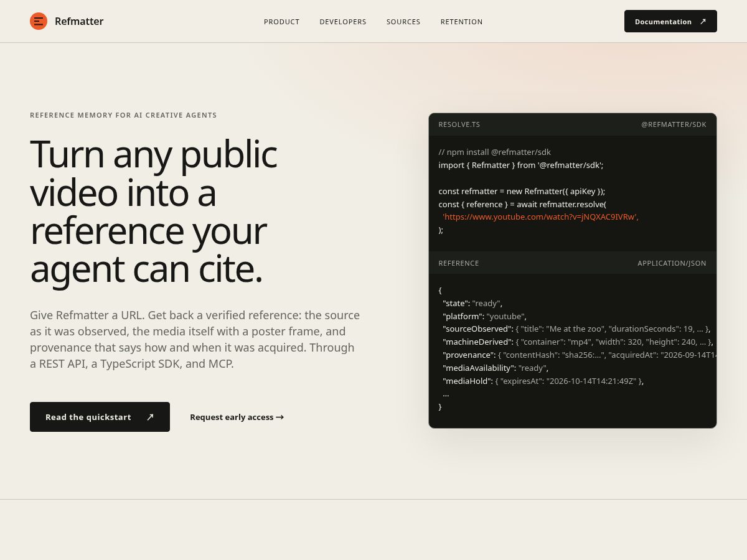Click the npm install comment line
The height and width of the screenshot is (560, 747).
[495, 152]
